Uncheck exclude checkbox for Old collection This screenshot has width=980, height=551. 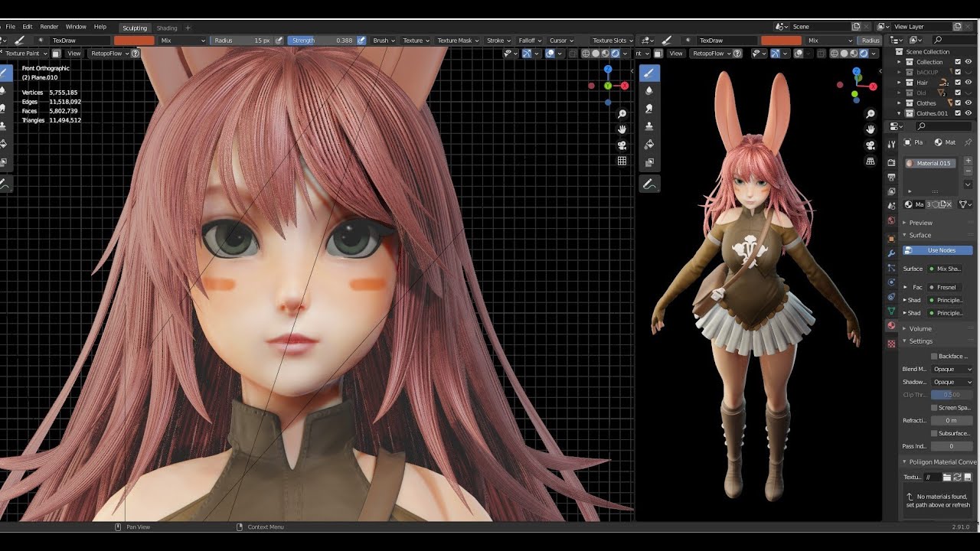point(958,93)
